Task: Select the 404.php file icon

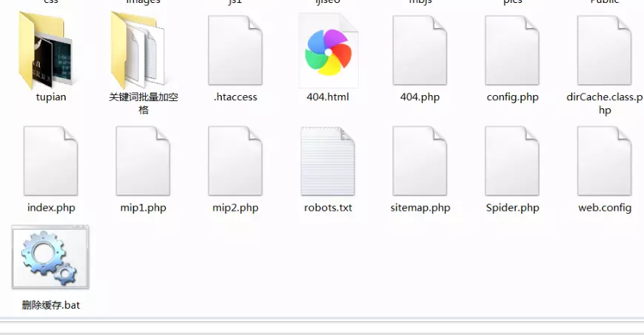Action: click(x=420, y=50)
